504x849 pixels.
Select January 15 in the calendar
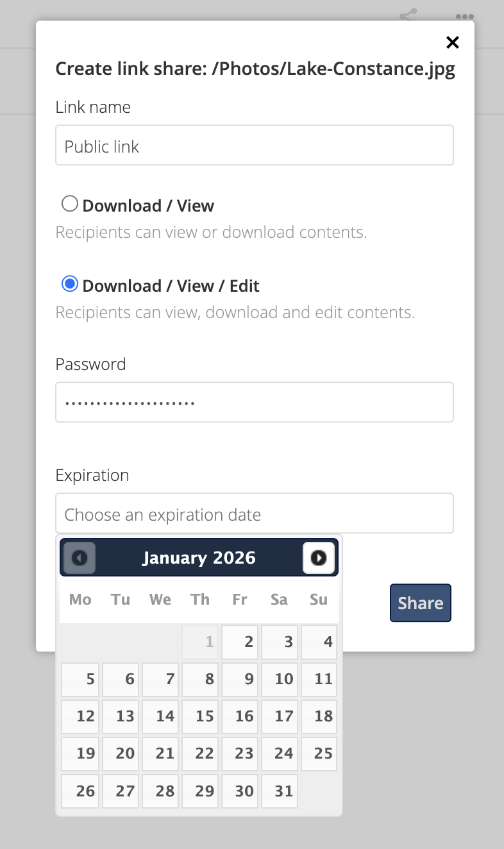pos(199,716)
